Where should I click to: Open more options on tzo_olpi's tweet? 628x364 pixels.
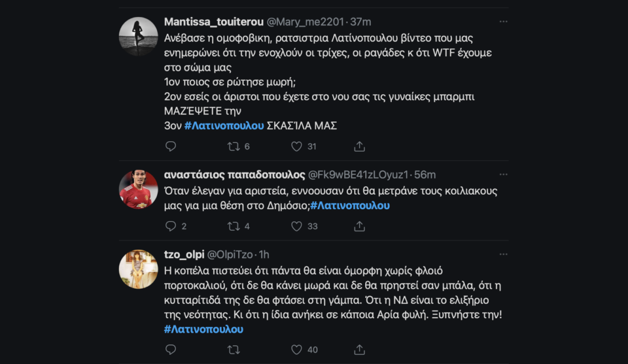click(x=503, y=254)
